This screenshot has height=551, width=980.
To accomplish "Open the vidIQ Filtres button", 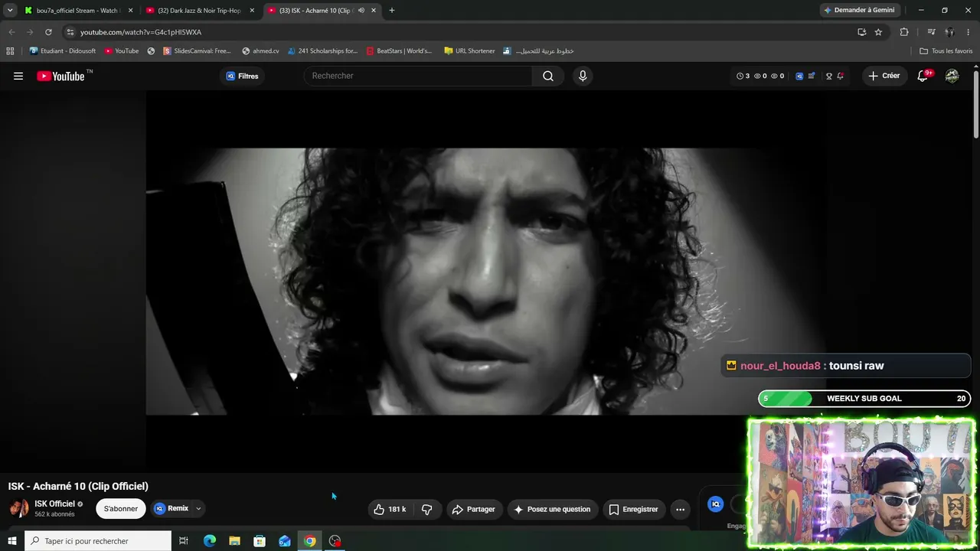I will coord(242,76).
